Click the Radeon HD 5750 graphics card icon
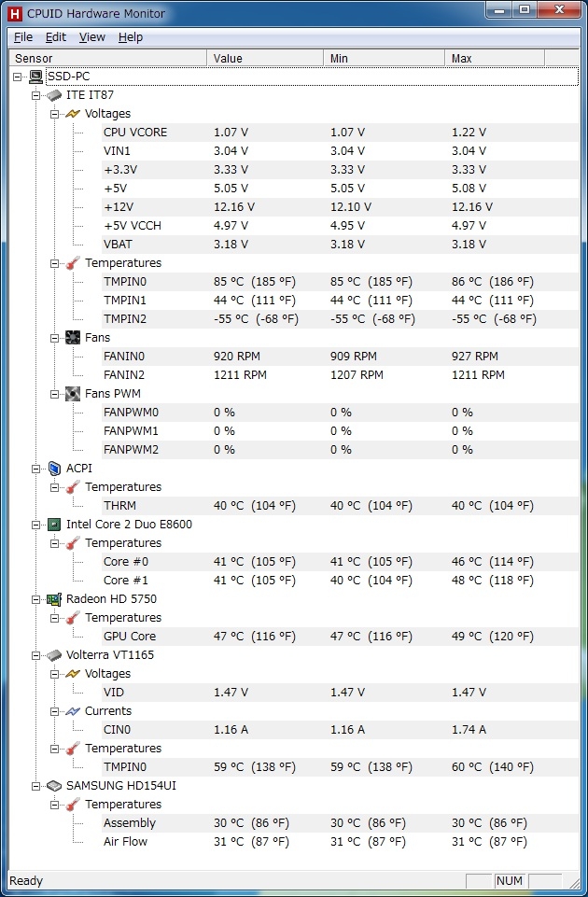The height and width of the screenshot is (897, 588). (x=54, y=599)
